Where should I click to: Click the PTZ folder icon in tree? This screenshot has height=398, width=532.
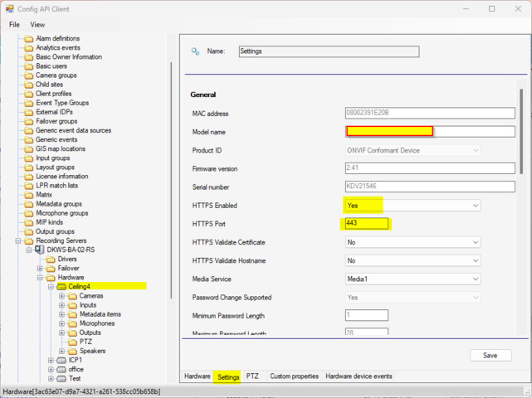[x=72, y=342]
